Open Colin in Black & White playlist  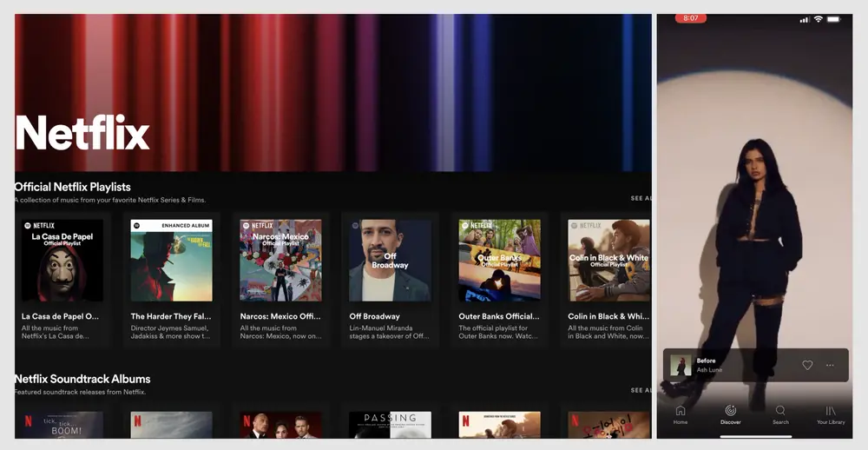tap(608, 260)
